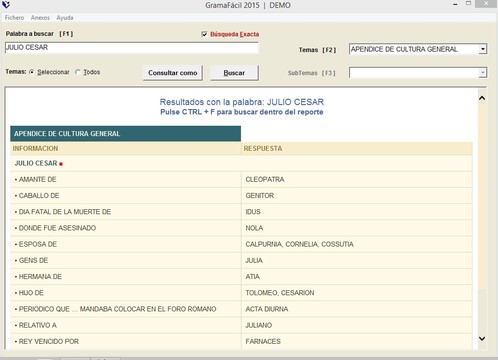Image resolution: width=498 pixels, height=360 pixels.
Task: Click the Consultar como button
Action: pos(173,73)
